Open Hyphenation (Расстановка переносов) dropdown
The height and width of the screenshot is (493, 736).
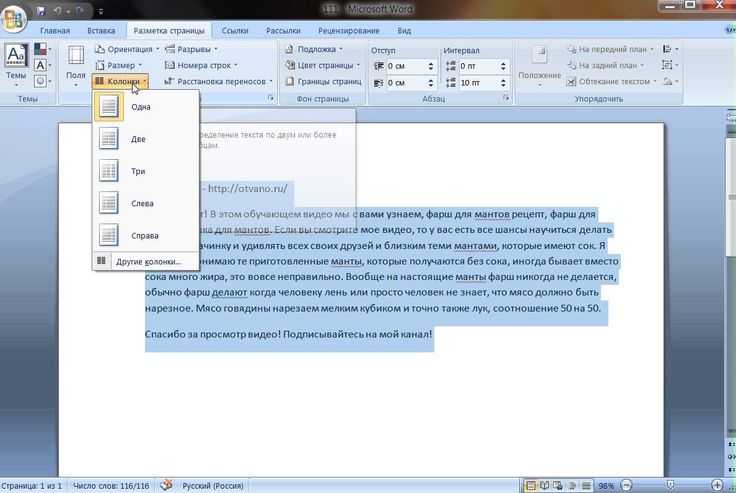click(x=218, y=81)
